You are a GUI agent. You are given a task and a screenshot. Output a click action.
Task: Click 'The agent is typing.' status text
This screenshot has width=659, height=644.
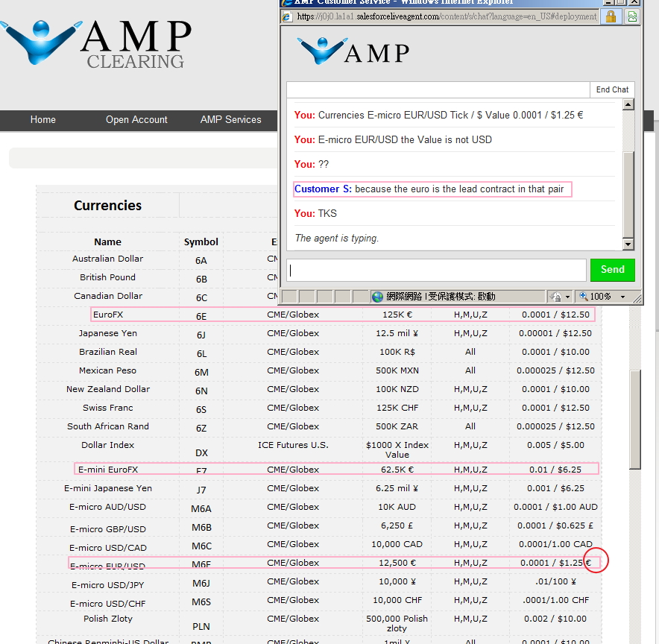tap(337, 239)
